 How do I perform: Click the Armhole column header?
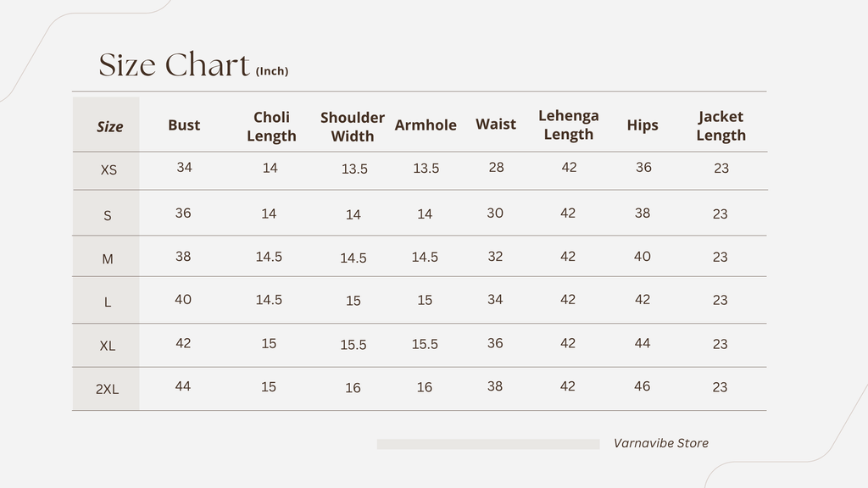point(426,125)
